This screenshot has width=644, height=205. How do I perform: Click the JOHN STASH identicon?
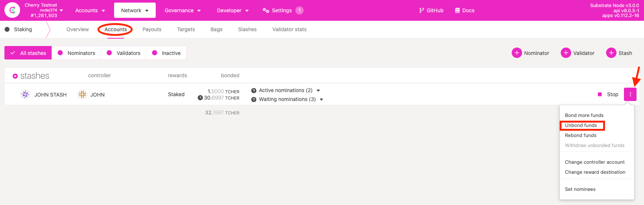coord(25,94)
